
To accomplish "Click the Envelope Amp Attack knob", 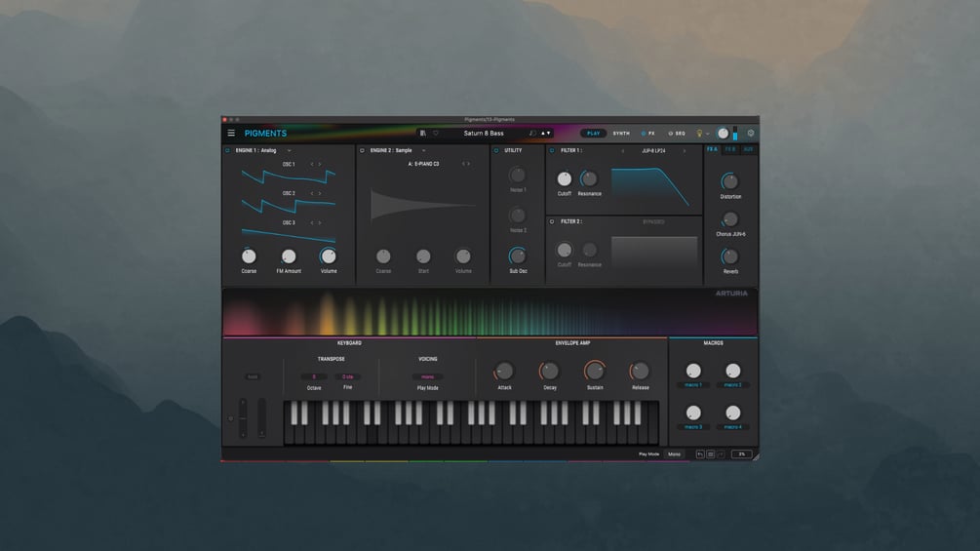I will click(x=504, y=372).
